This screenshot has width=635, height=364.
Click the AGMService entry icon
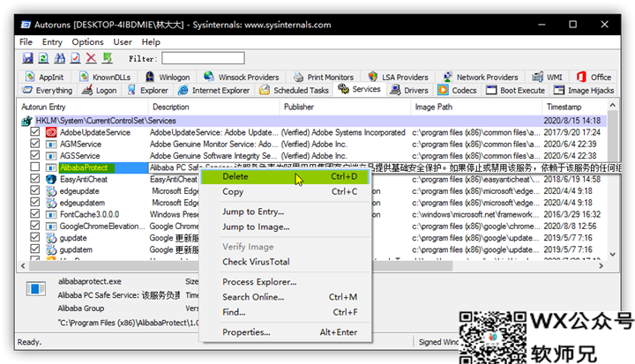[x=51, y=145]
